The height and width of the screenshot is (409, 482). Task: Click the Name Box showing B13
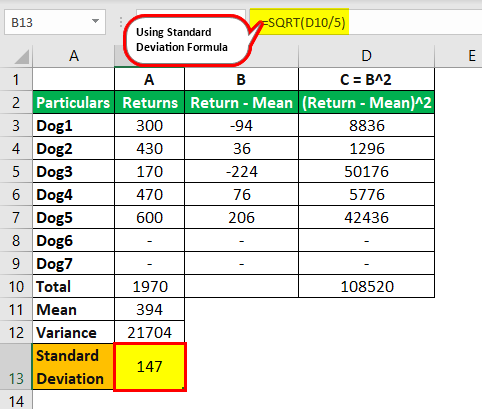pos(55,22)
